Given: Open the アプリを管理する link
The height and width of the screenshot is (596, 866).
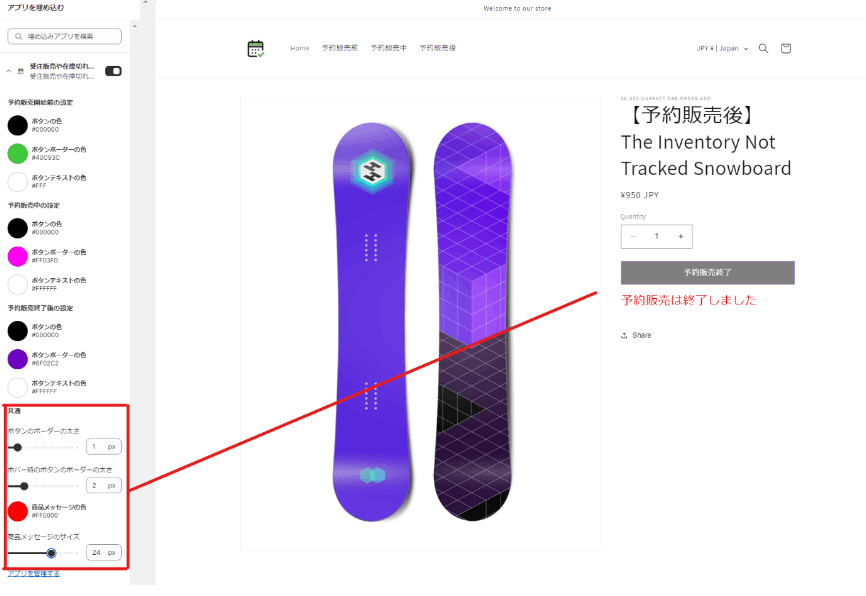Looking at the screenshot, I should pyautogui.click(x=34, y=573).
